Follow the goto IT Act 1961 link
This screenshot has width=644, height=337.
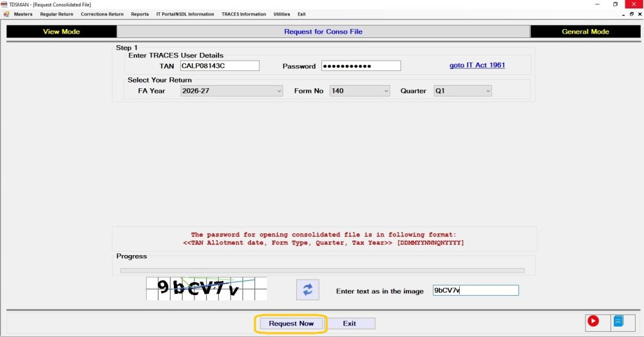477,65
